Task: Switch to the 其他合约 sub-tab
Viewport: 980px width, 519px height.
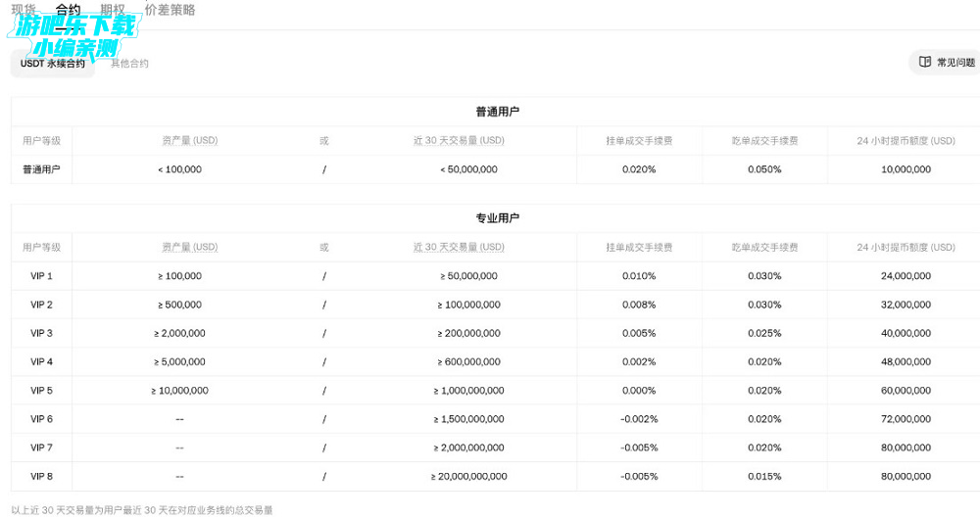Action: pyautogui.click(x=129, y=64)
